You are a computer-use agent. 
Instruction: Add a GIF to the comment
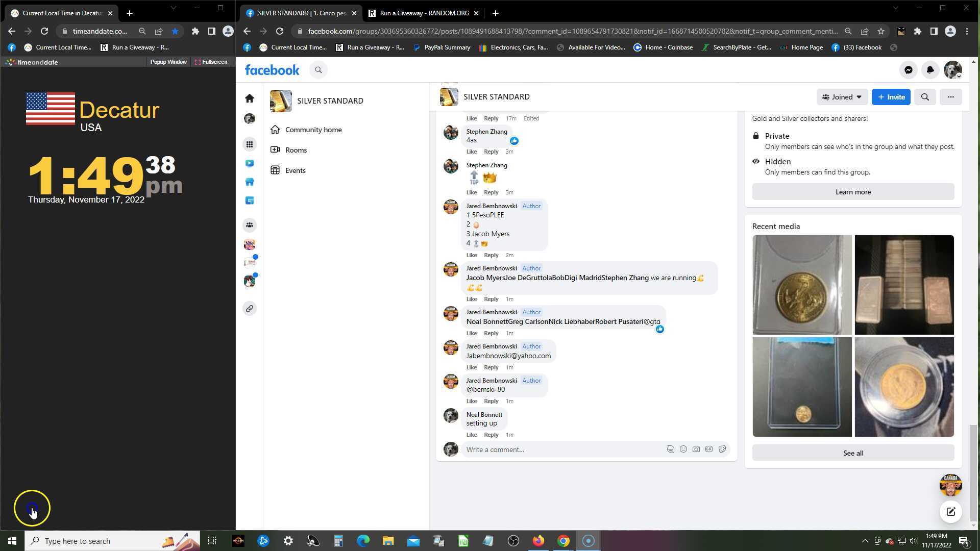[x=709, y=449]
